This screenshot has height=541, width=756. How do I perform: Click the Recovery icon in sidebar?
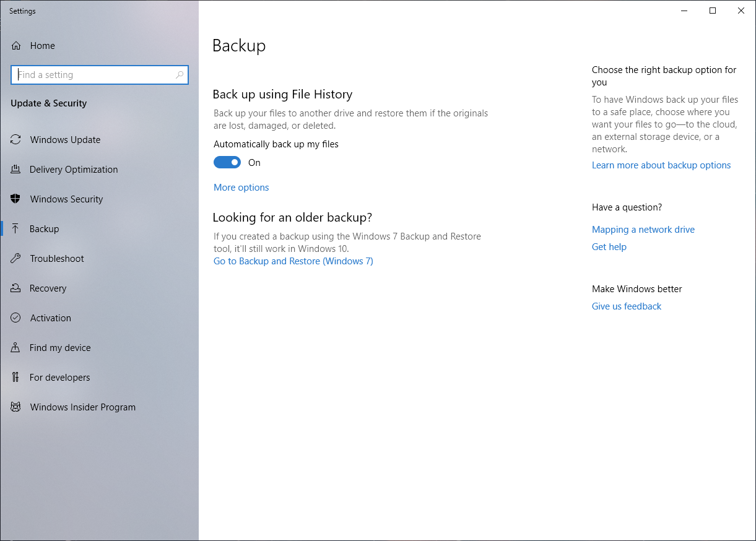(16, 288)
